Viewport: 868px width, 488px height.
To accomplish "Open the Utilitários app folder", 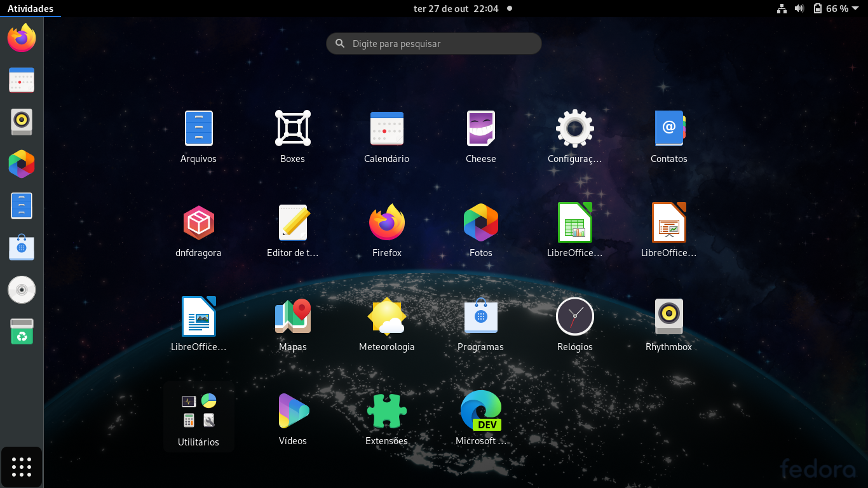I will (x=198, y=417).
